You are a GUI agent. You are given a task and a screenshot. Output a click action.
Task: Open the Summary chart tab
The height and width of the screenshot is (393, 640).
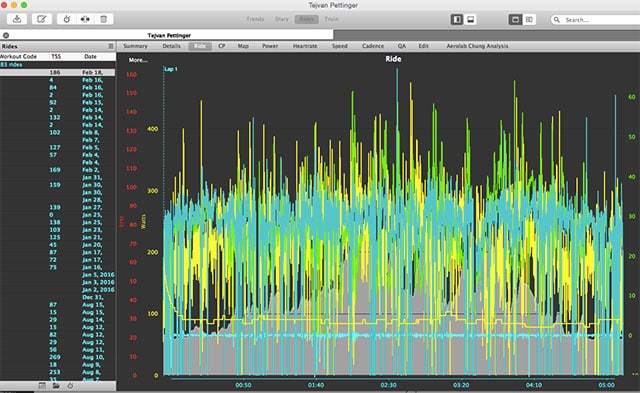pyautogui.click(x=135, y=46)
